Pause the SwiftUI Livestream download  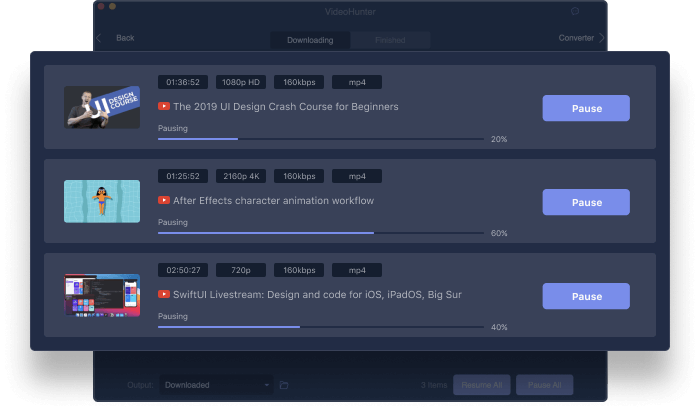586,296
